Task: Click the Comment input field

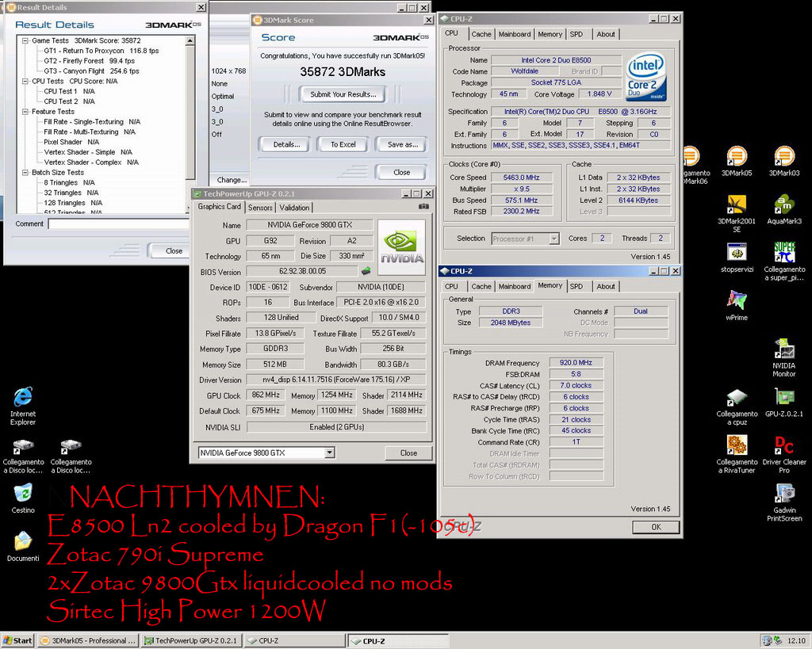Action: click(x=119, y=223)
